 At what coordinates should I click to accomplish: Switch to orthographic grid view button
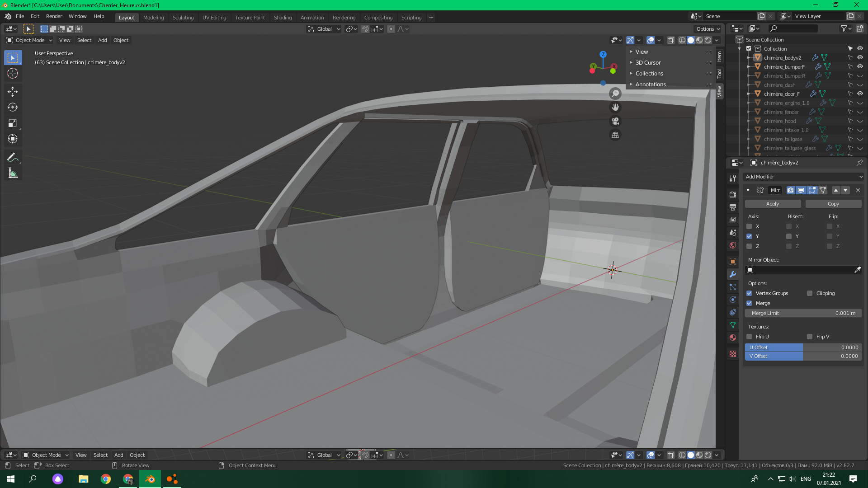point(615,135)
